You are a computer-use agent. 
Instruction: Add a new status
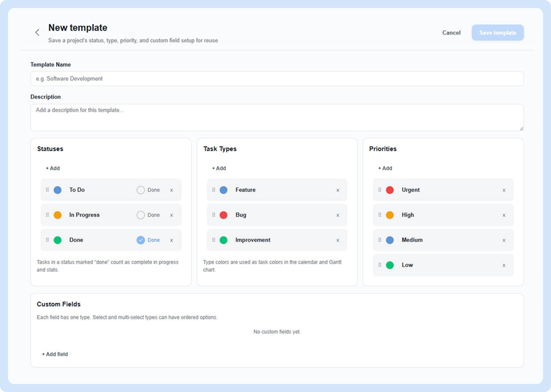tap(53, 168)
